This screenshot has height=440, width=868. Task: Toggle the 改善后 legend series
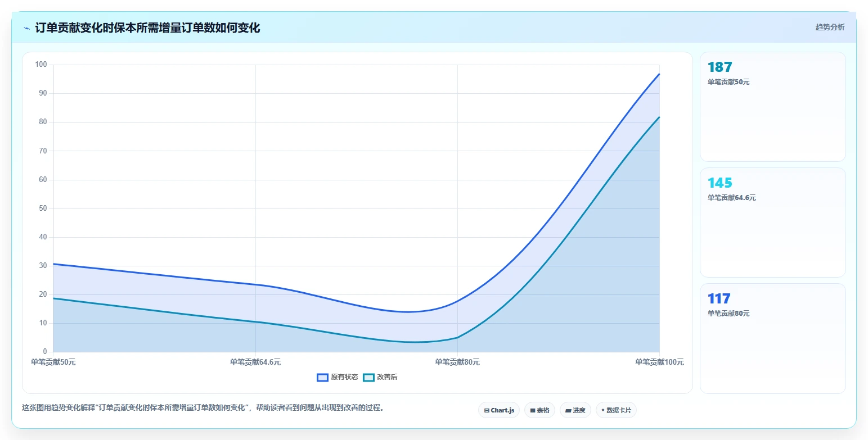click(380, 377)
